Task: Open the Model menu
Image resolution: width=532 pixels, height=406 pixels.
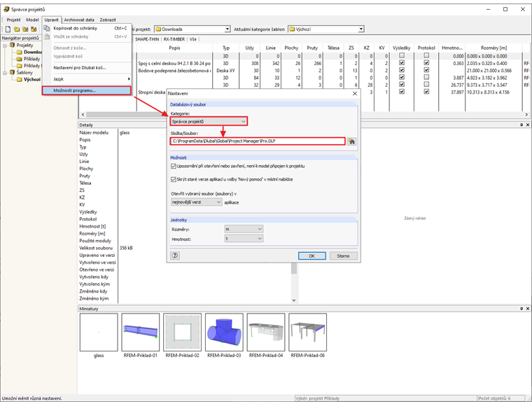Action: pyautogui.click(x=33, y=20)
